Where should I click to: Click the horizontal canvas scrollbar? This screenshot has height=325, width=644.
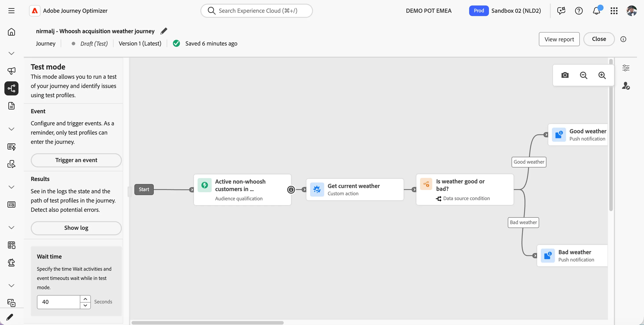tap(207, 323)
